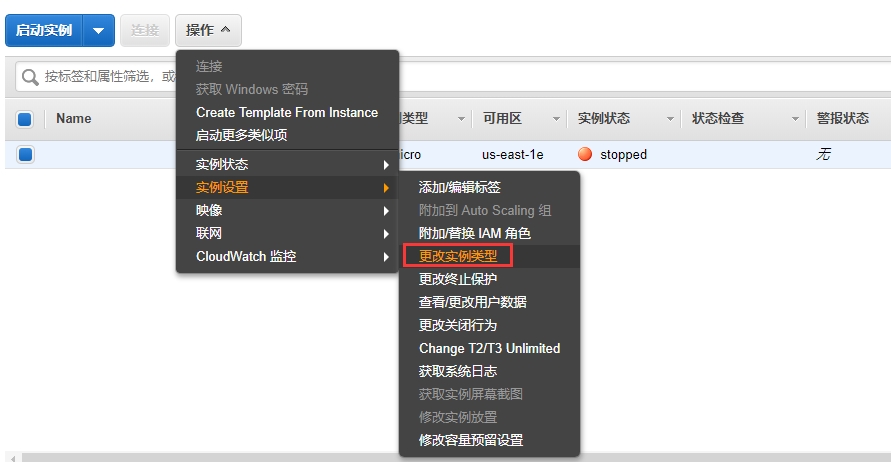Toggle the select-all checkbox in table header
This screenshot has height=462, width=891.
tap(25, 119)
